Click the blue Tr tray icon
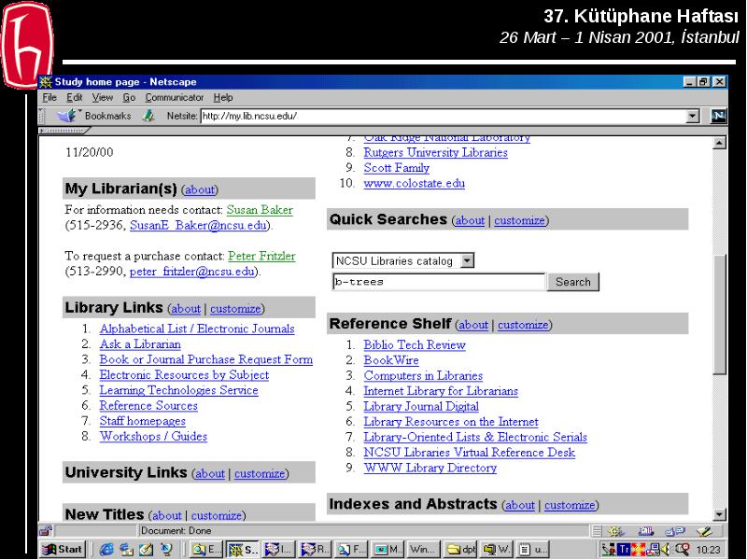This screenshot has width=747, height=560. coord(624,550)
